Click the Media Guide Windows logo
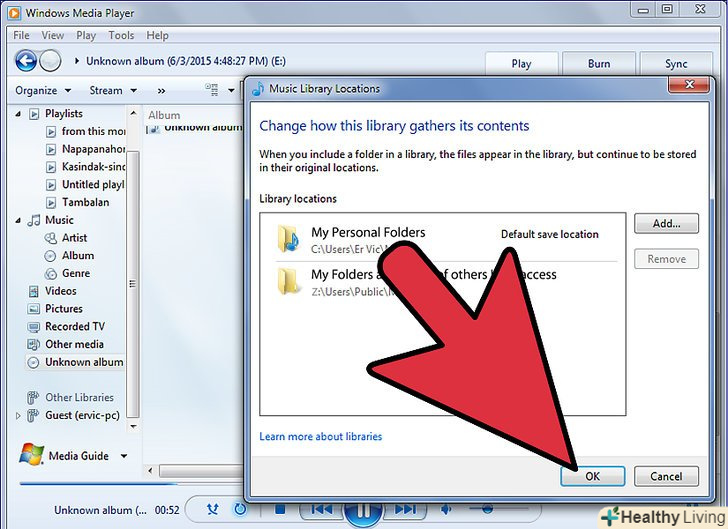 pos(32,454)
